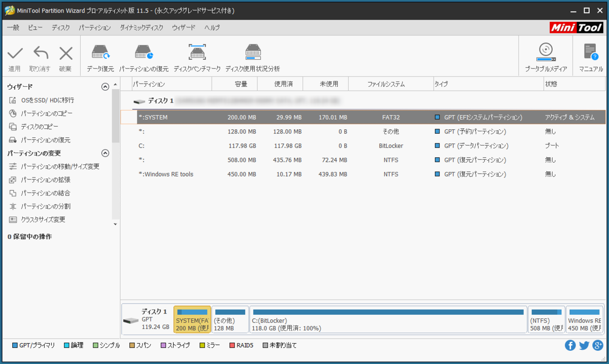This screenshot has height=364, width=609.
Task: Click the RAID5 legend color swatch
Action: [232, 345]
